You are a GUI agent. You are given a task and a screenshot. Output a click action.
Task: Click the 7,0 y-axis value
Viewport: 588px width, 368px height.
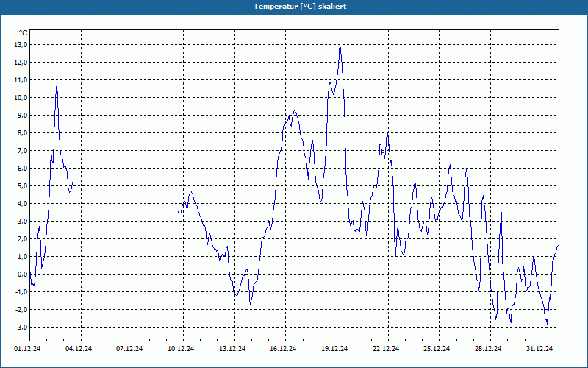(x=23, y=151)
